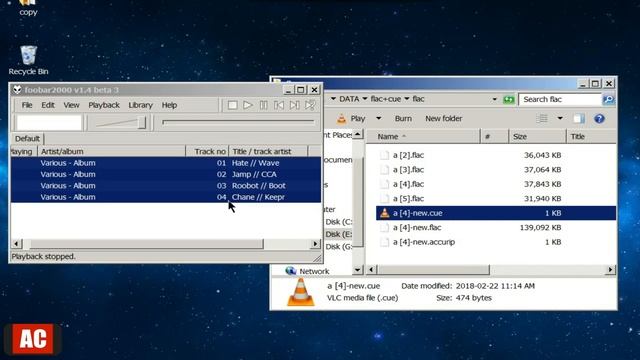
Task: Open the View menu in foobar2000
Action: (x=71, y=105)
